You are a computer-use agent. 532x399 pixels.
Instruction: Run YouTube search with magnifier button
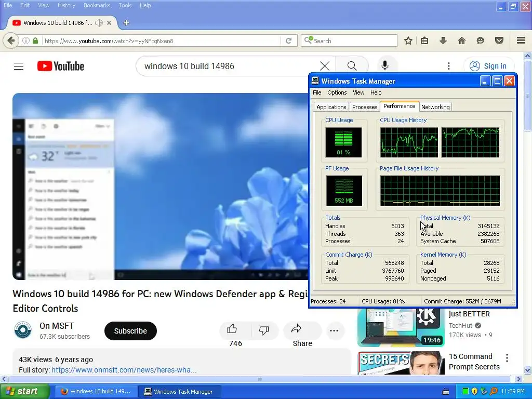point(352,66)
